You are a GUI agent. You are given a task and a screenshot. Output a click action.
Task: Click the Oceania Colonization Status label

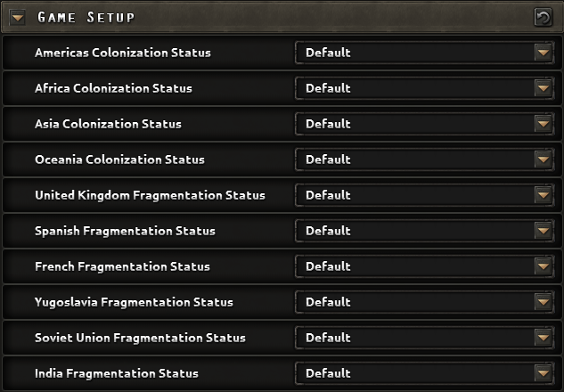[119, 159]
